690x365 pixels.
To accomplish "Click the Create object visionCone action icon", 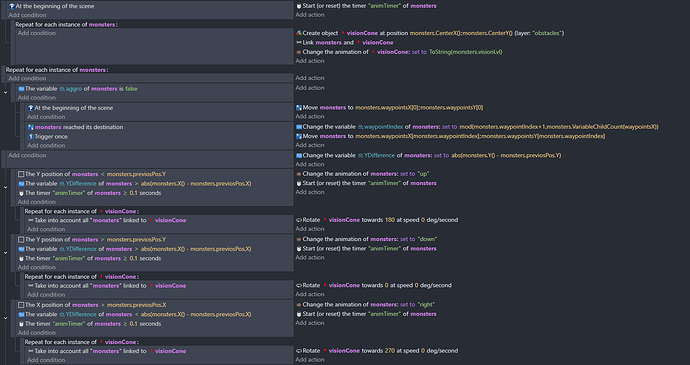I will coord(299,33).
